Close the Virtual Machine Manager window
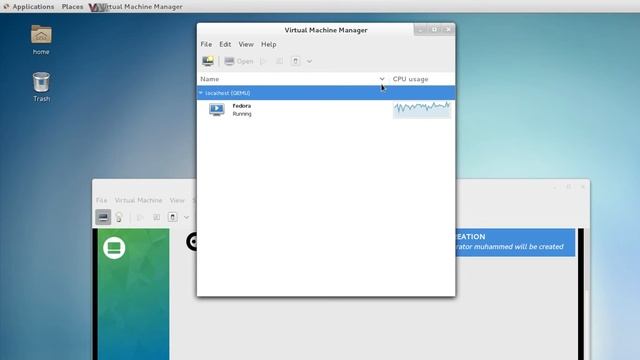 [447, 29]
